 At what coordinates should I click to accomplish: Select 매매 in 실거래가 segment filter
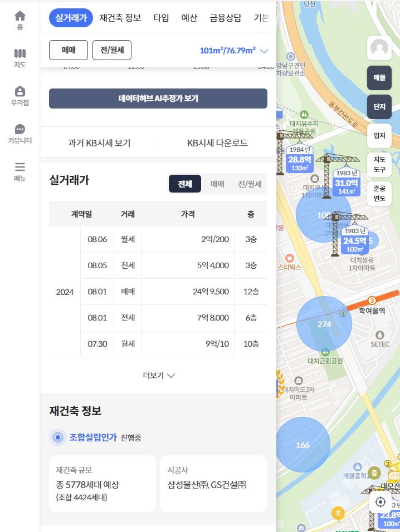point(217,184)
